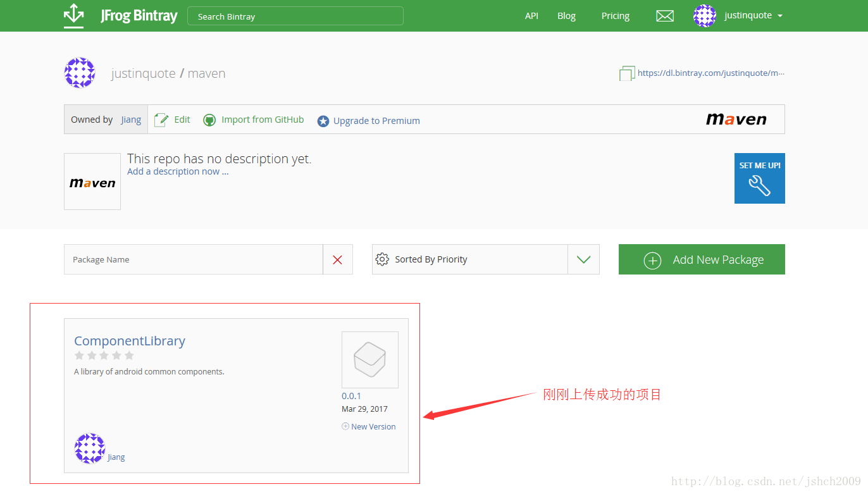
Task: Click the sort gear icon
Action: click(x=382, y=259)
